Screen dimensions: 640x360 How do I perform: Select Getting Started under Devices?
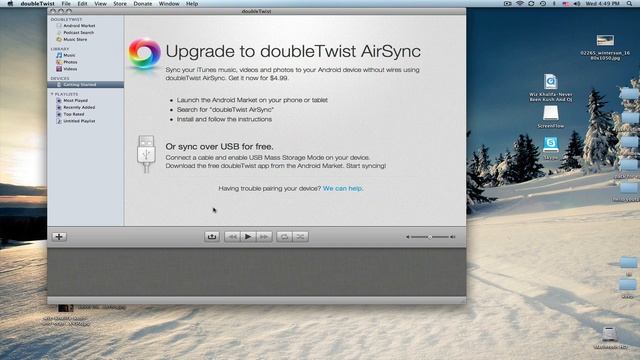86,84
